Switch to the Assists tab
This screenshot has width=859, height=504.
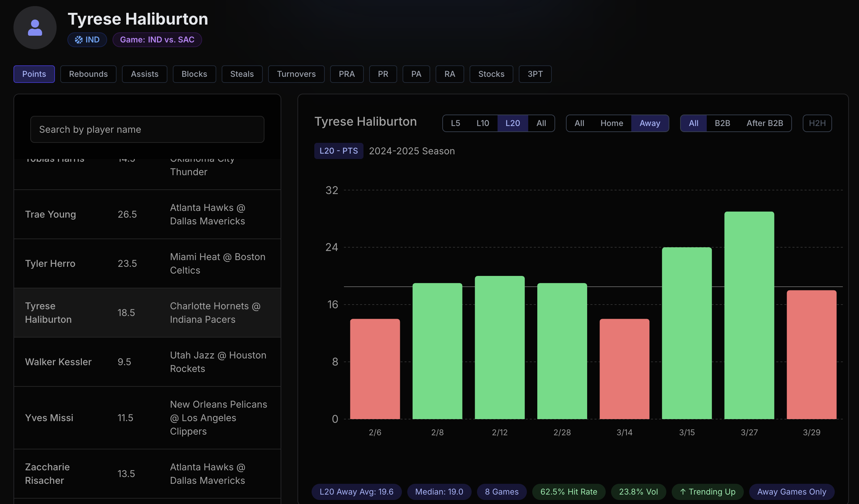(145, 74)
